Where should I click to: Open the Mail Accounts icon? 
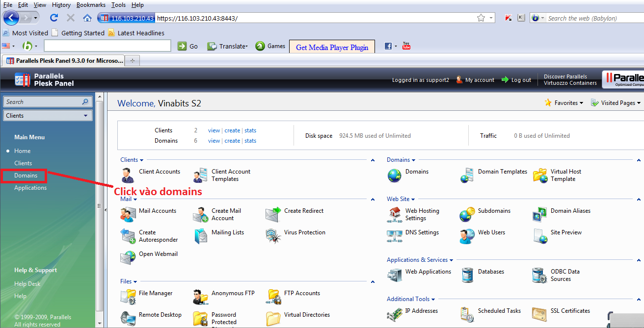point(128,215)
